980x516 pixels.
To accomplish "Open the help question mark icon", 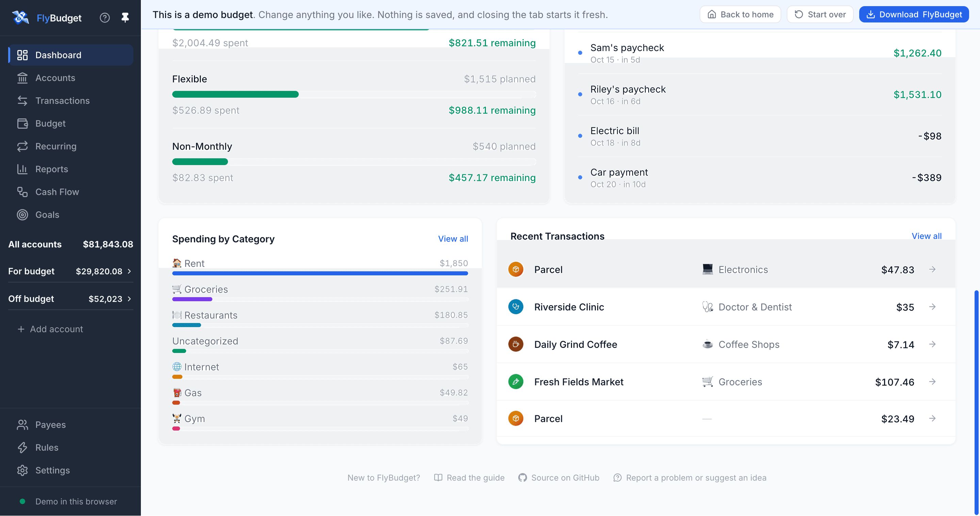I will 104,17.
